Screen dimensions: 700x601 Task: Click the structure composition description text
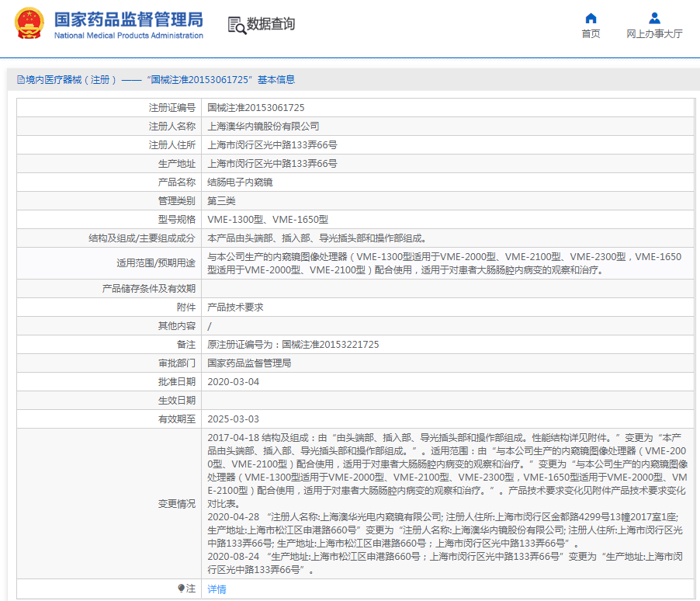click(317, 238)
